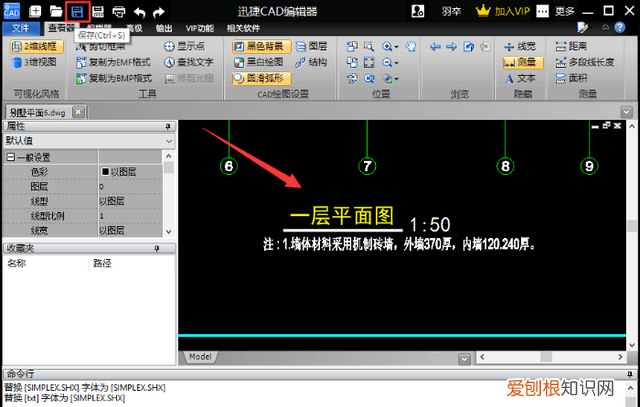Click the 更多 button
Screen dimensions: 640x407
[x=565, y=11]
